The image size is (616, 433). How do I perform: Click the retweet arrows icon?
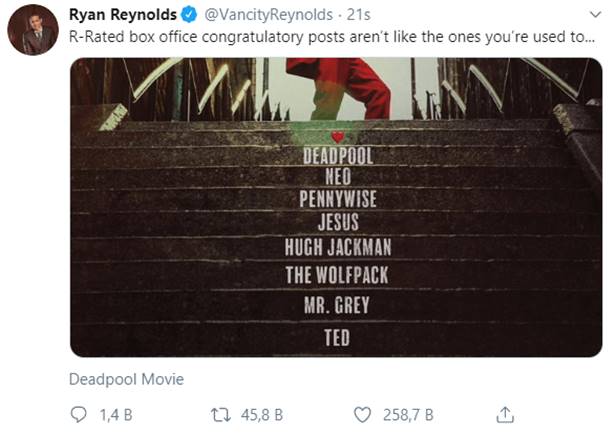221,415
